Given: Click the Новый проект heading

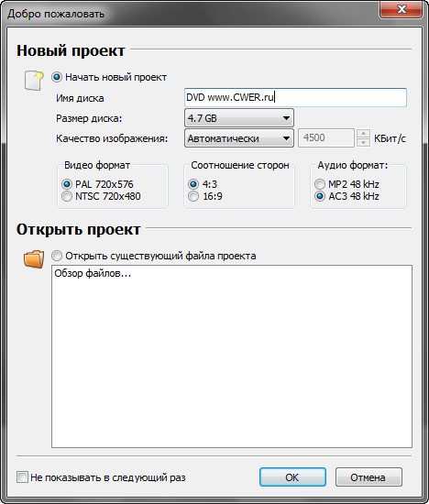Looking at the screenshot, I should click(71, 50).
